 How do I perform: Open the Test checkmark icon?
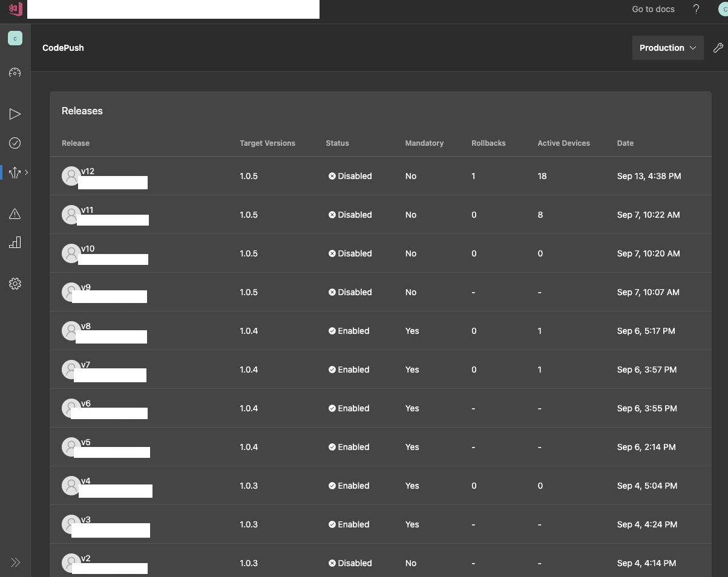pos(15,143)
